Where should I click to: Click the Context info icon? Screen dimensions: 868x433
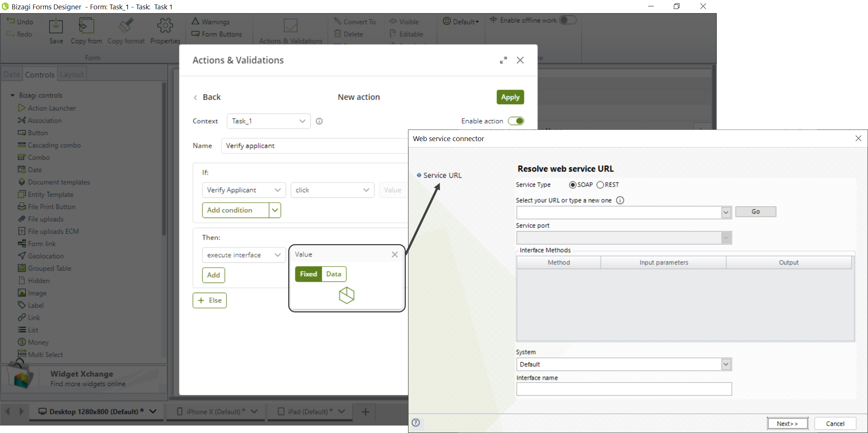point(319,121)
